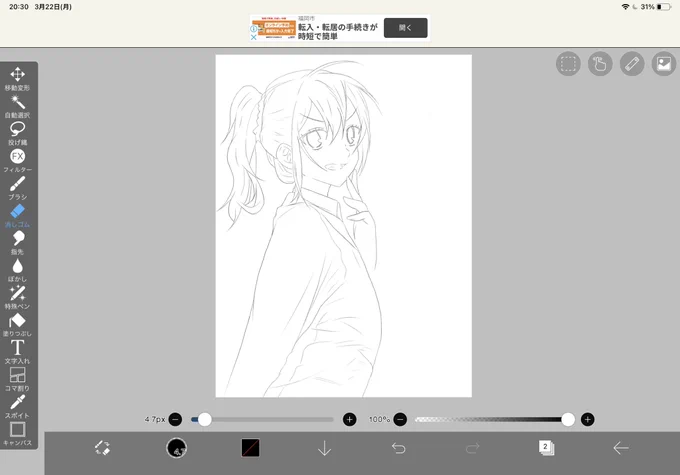
Task: Decrease brush thickness with minus button
Action: 175,419
